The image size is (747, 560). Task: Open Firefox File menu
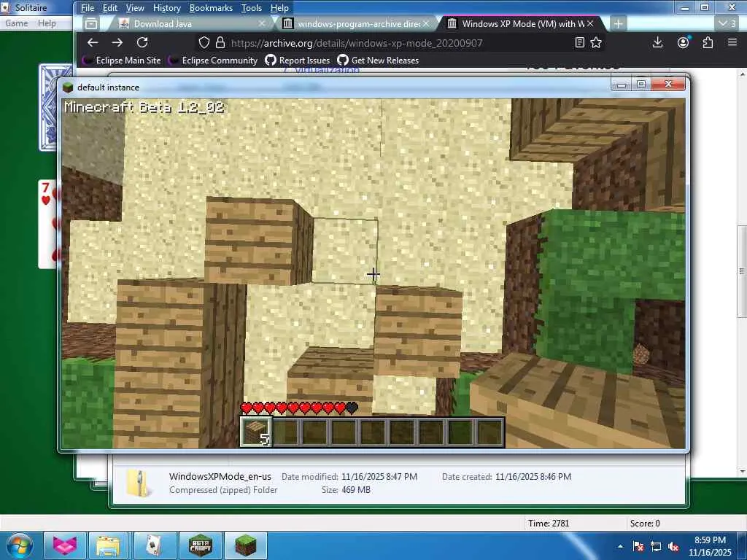88,8
